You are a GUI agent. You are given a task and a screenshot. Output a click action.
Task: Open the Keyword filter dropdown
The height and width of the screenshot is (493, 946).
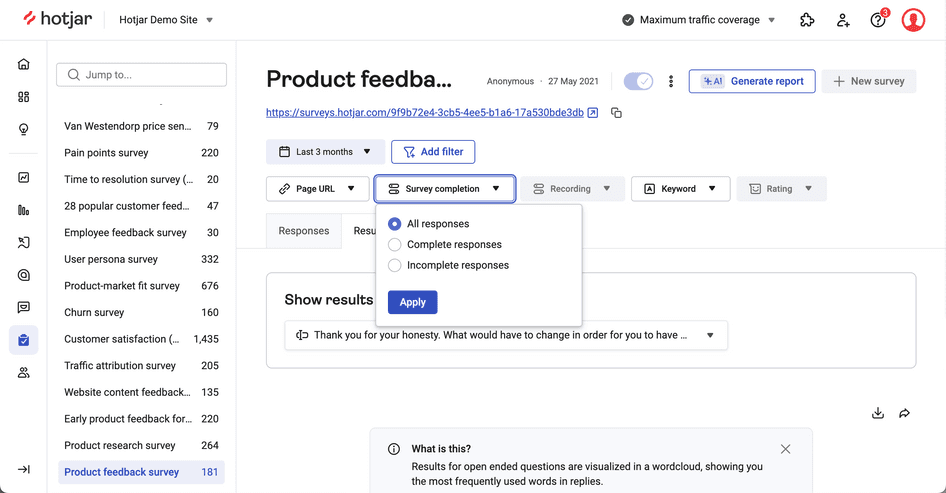[x=680, y=189]
